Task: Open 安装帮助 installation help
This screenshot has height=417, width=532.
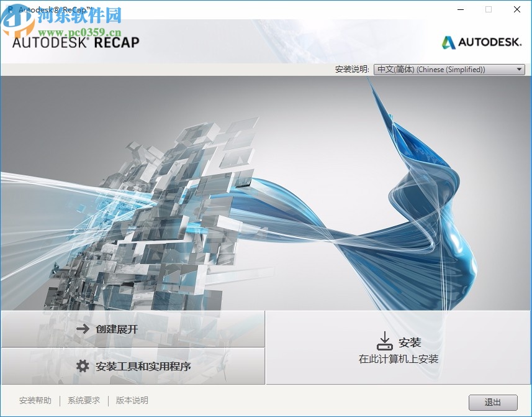Action: (x=34, y=401)
